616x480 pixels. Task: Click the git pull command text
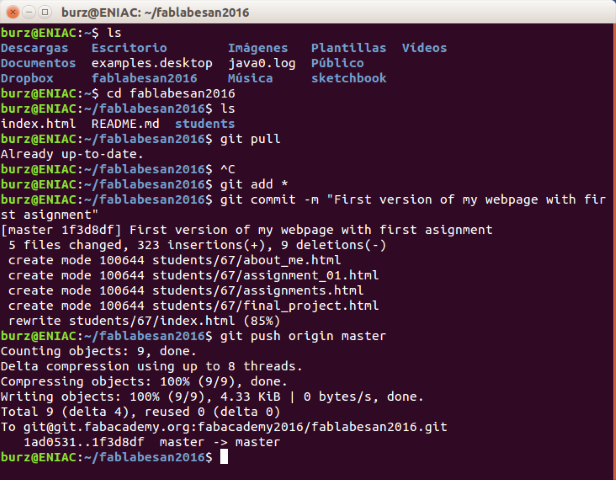(250, 139)
